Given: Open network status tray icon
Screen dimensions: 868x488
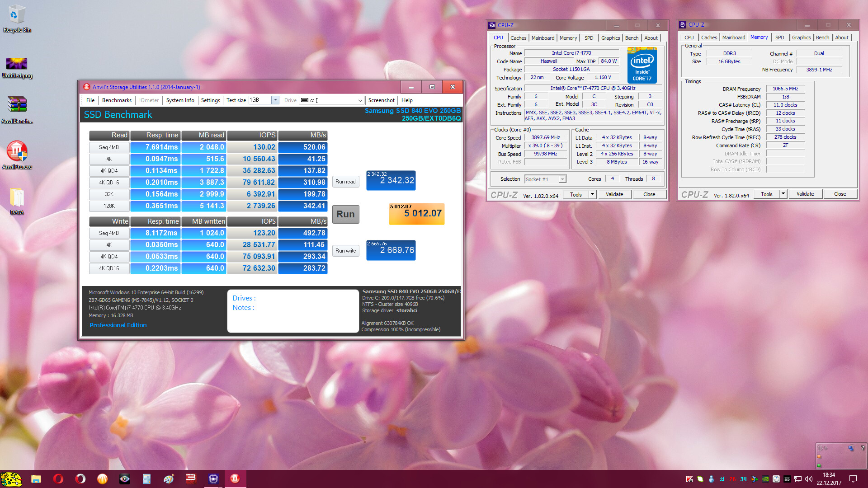Looking at the screenshot, I should click(x=798, y=479).
